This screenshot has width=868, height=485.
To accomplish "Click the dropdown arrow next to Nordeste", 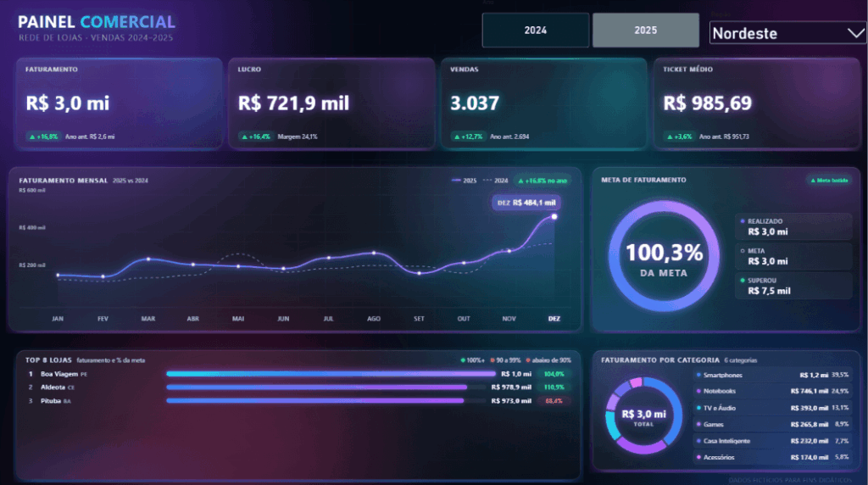I will tap(856, 33).
